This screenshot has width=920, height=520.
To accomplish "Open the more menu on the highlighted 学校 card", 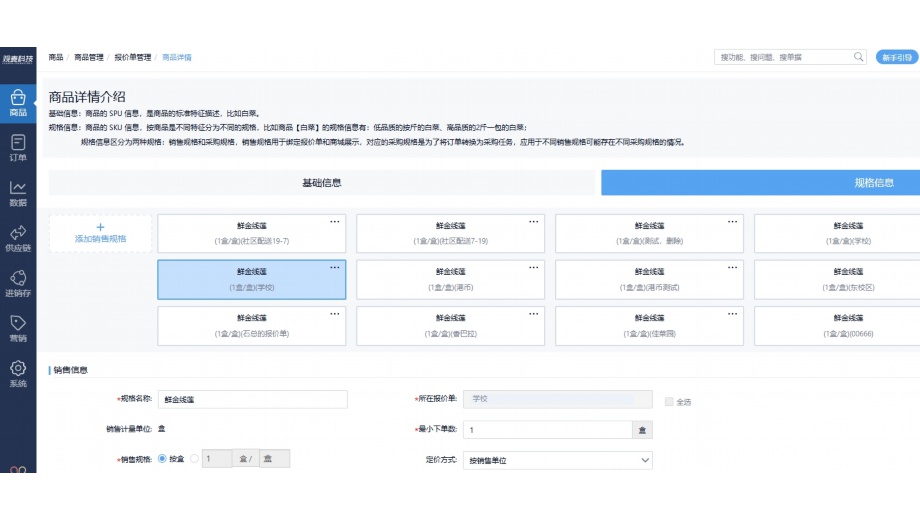I will tap(334, 268).
